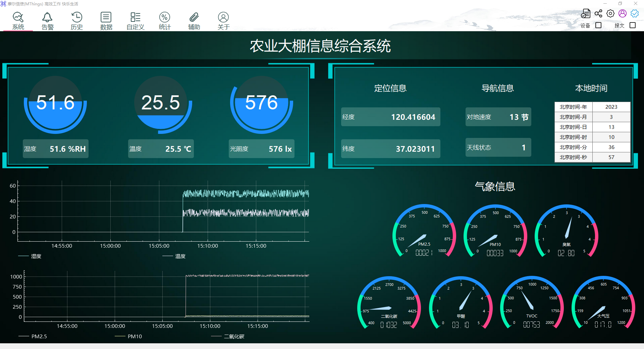This screenshot has width=644, height=349.
Task: Click the blue verified badge icon
Action: pyautogui.click(x=635, y=13)
